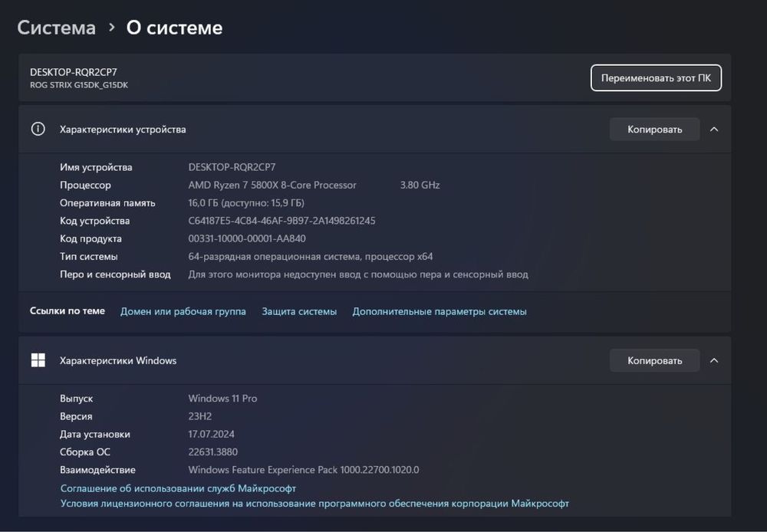
Task: Open Условия лицензионного соглашения link
Action: [314, 503]
